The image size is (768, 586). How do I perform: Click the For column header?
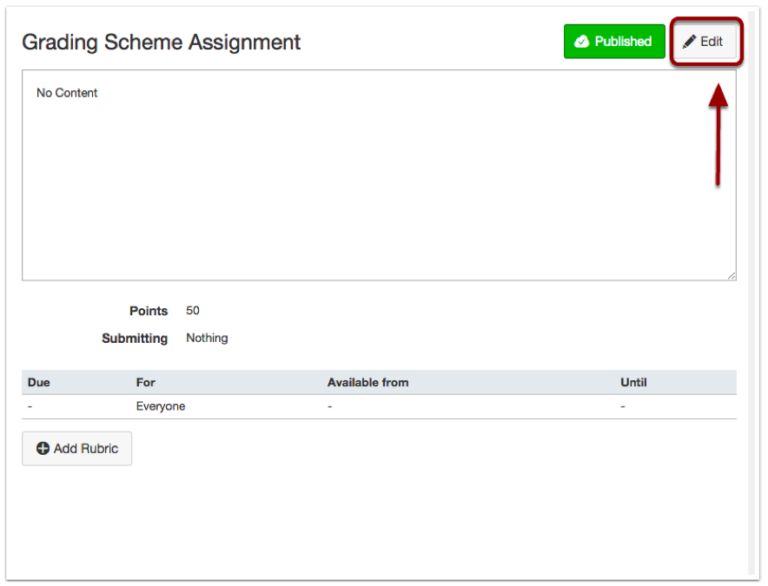pos(145,383)
